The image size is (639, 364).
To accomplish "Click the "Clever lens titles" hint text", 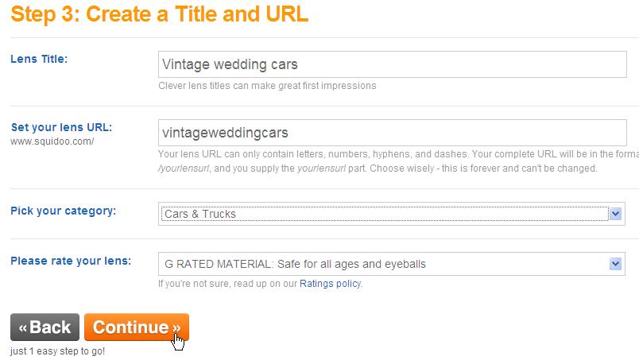I will [x=267, y=85].
